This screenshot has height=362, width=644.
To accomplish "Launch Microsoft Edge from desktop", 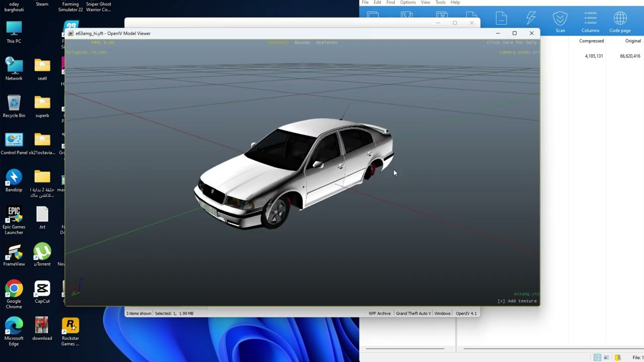I will [14, 332].
